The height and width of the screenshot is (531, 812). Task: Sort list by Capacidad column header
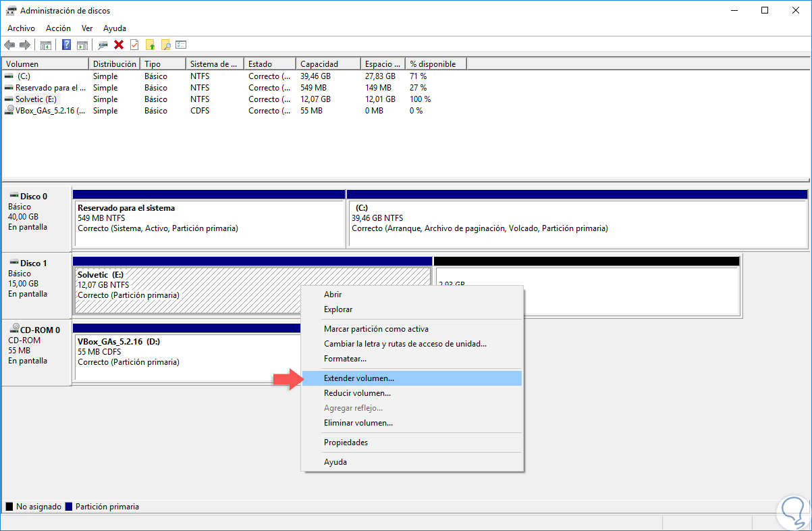319,64
